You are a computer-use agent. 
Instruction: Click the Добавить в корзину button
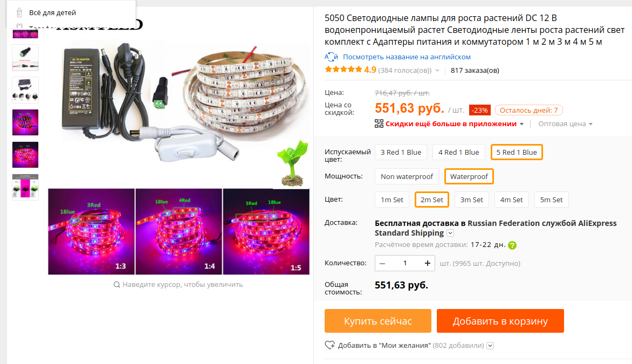point(500,321)
